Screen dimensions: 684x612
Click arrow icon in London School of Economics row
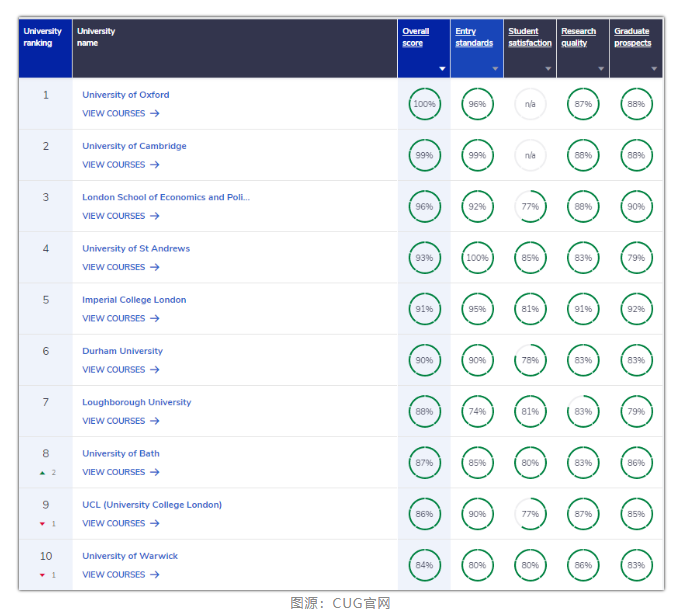coord(154,216)
